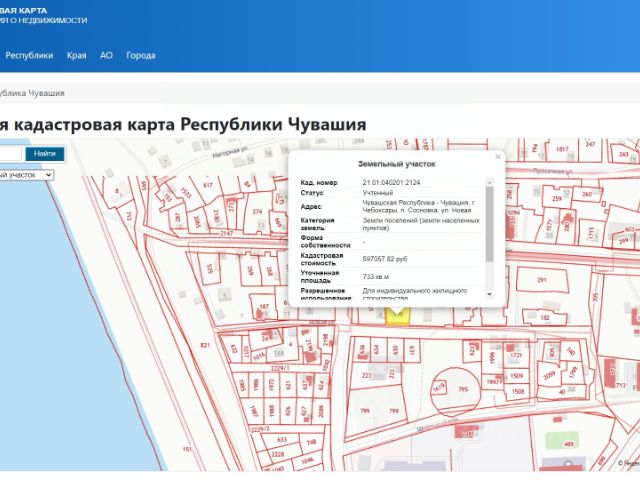Select map parcel labeled 748
The image size is (640, 480).
click(311, 442)
